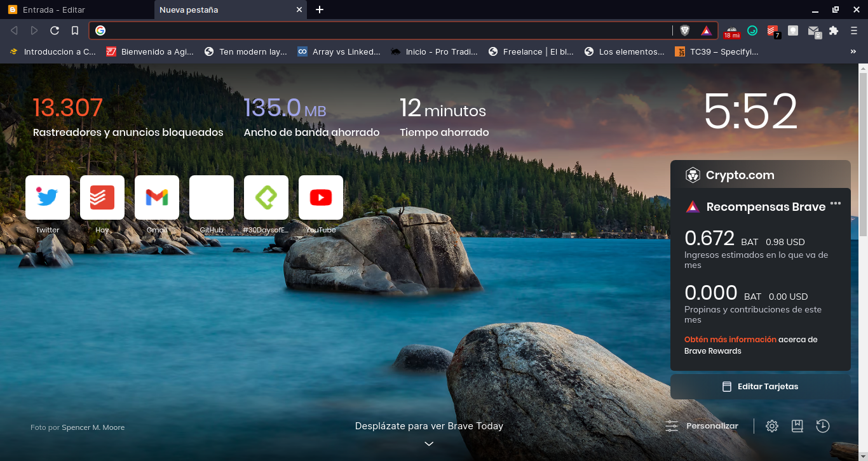Open the new tab settings gear icon
This screenshot has height=461, width=868.
pos(772,426)
